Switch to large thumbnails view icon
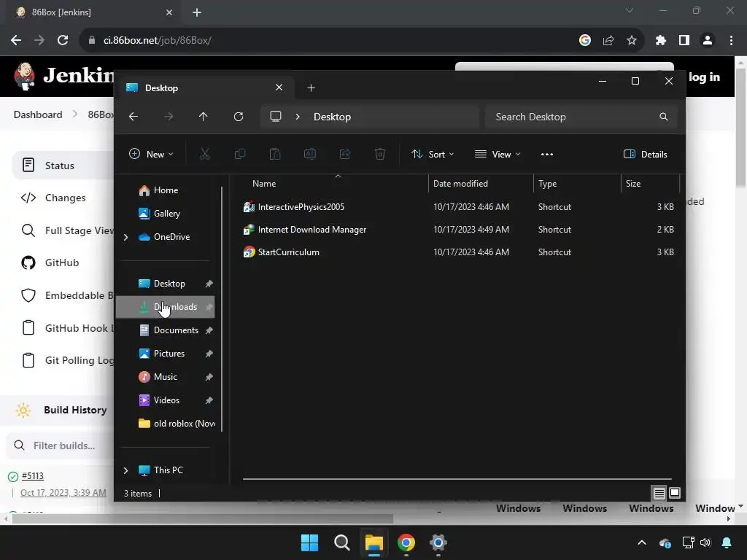Screen dimensions: 747x560 pos(675,494)
